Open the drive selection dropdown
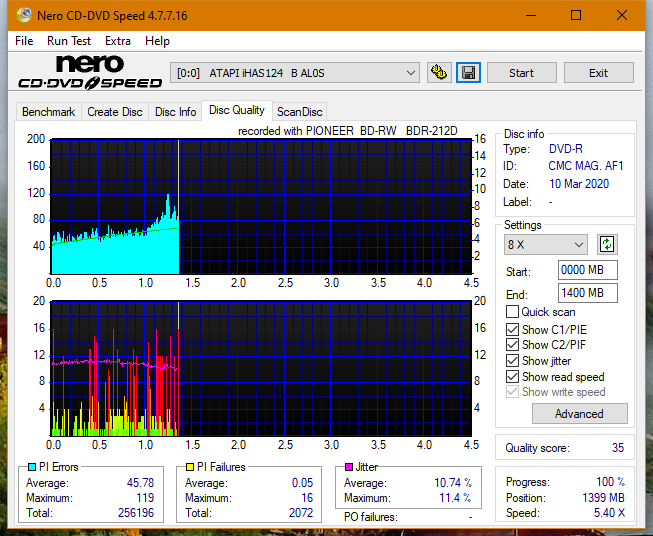The image size is (653, 536). click(294, 73)
